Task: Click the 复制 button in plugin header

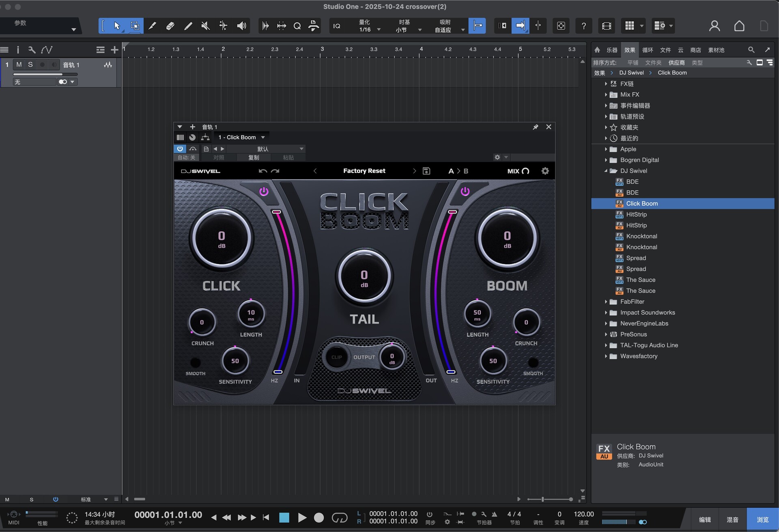Action: (254, 157)
